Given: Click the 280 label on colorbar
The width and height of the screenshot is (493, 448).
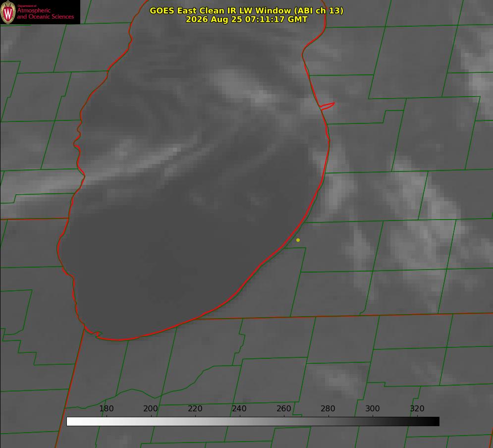Looking at the screenshot, I should (328, 408).
